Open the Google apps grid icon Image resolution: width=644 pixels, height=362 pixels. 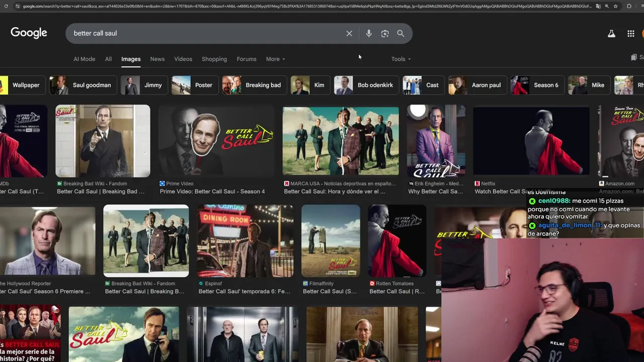[x=630, y=34]
